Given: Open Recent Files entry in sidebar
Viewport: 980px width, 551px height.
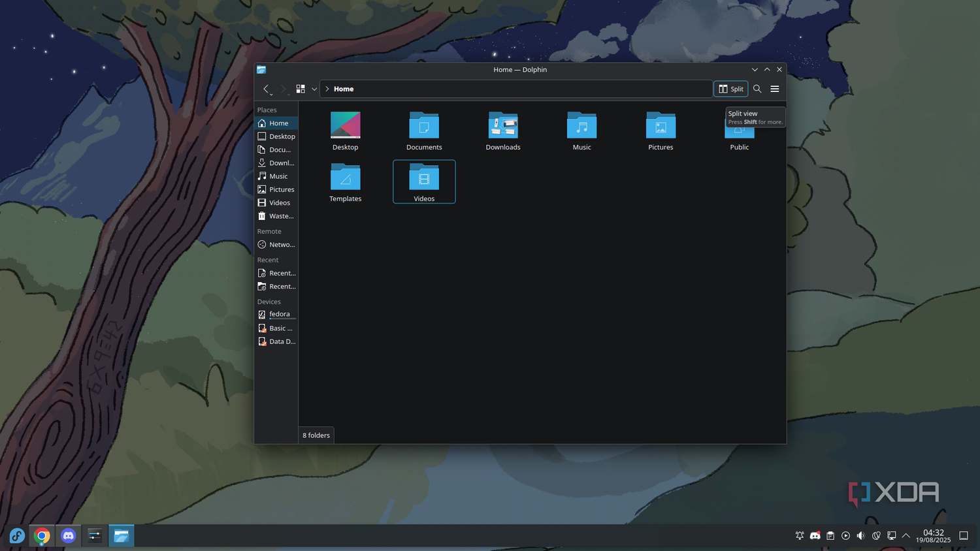Looking at the screenshot, I should [x=276, y=273].
